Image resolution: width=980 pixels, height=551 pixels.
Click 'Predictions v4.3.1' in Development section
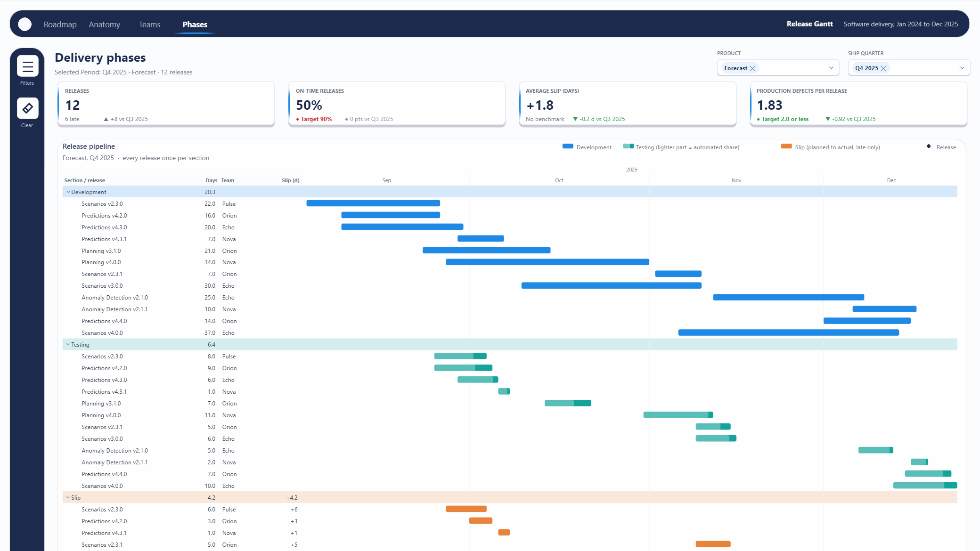tap(104, 239)
